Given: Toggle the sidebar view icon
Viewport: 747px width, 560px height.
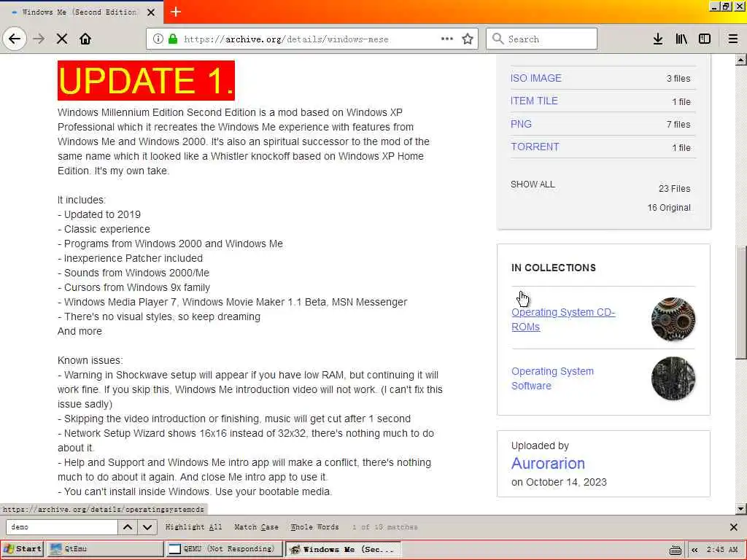Looking at the screenshot, I should coord(705,39).
